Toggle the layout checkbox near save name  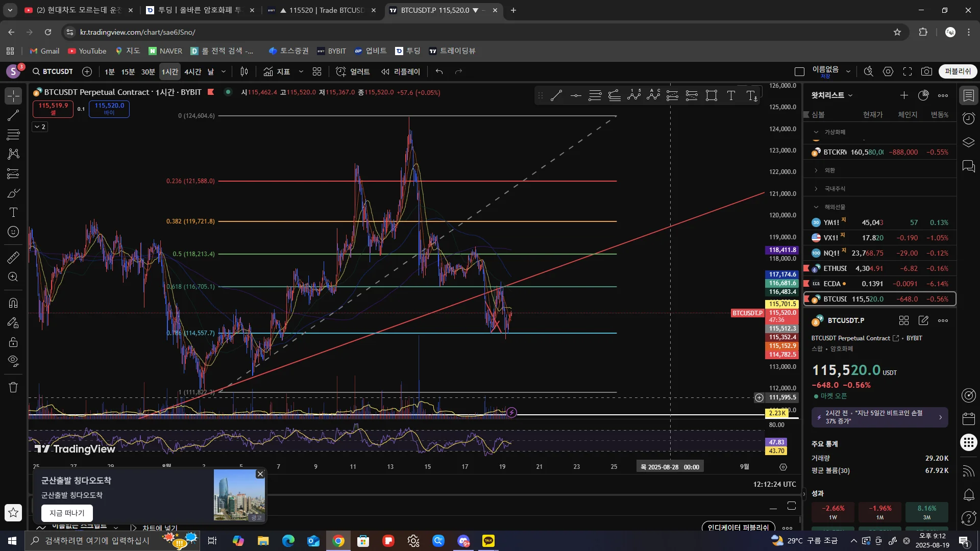(799, 71)
